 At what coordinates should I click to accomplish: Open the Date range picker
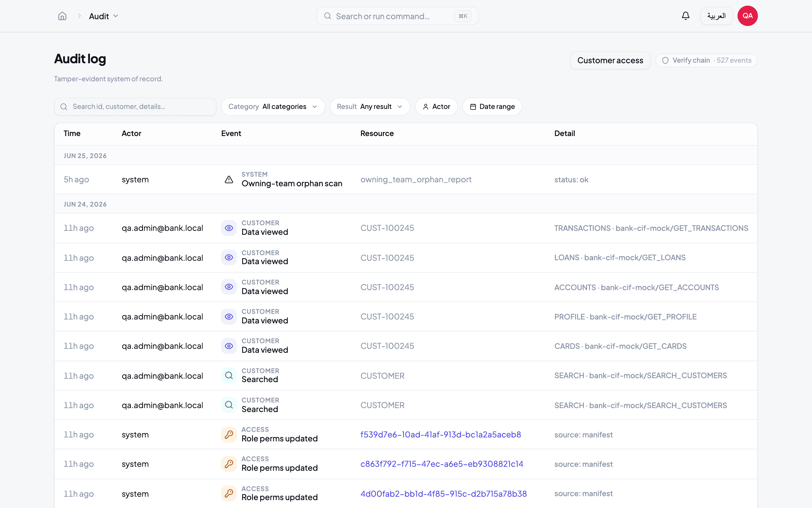coord(492,106)
